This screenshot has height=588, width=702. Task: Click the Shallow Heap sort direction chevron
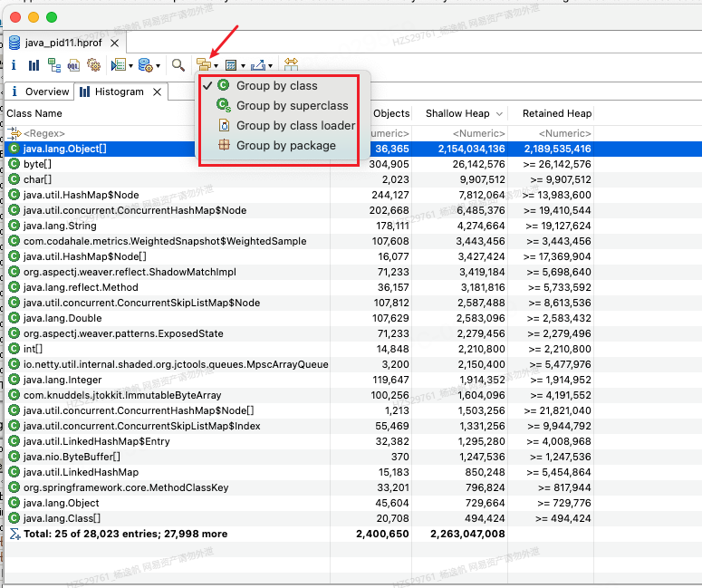pyautogui.click(x=499, y=114)
